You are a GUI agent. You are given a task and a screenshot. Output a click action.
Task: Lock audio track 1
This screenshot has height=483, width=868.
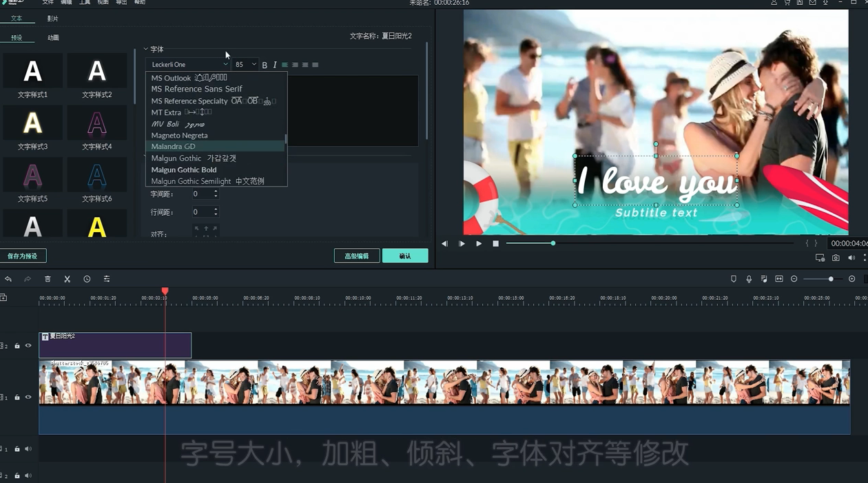click(x=17, y=449)
